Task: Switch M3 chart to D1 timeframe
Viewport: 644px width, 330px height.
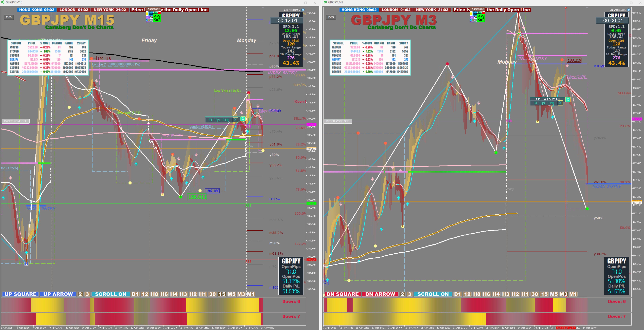Action: click(457, 294)
